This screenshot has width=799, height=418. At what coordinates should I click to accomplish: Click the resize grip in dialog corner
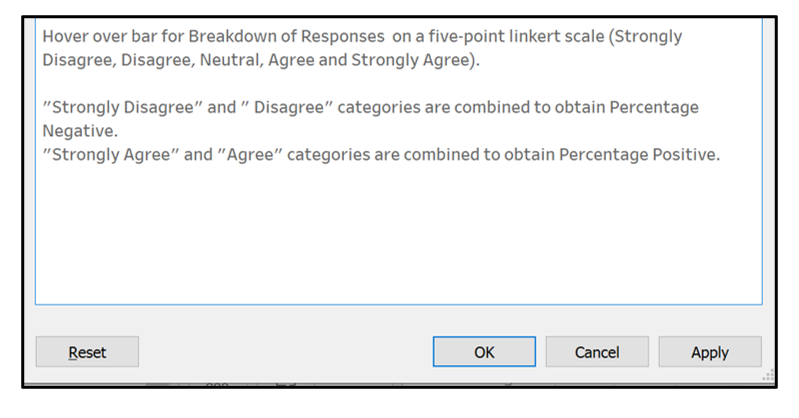point(769,377)
